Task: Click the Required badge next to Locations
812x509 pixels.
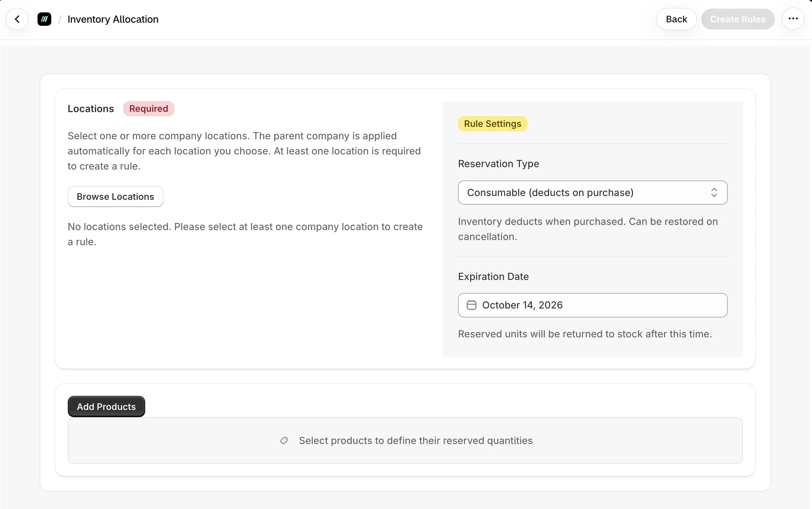Action: coord(149,109)
